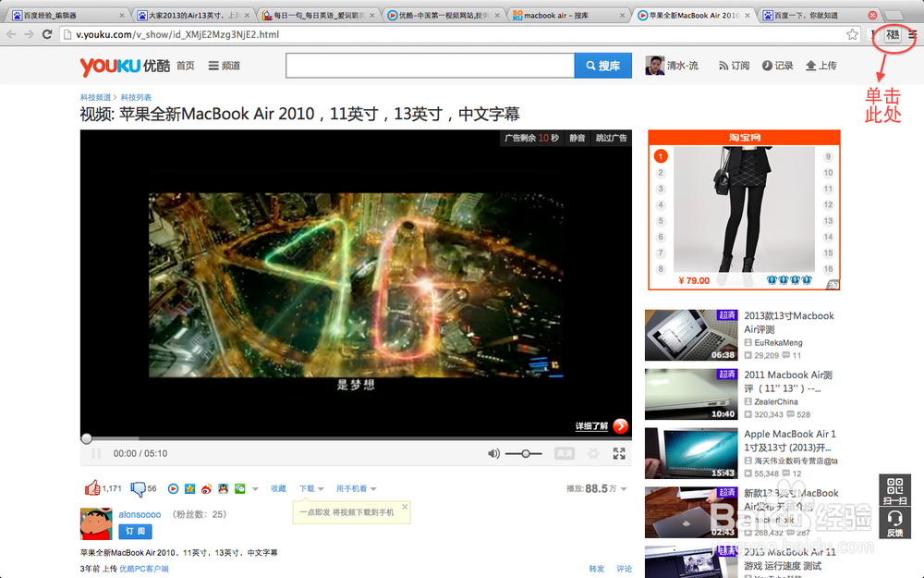Give the video a thumbs down
This screenshot has width=924, height=578.
click(x=139, y=488)
